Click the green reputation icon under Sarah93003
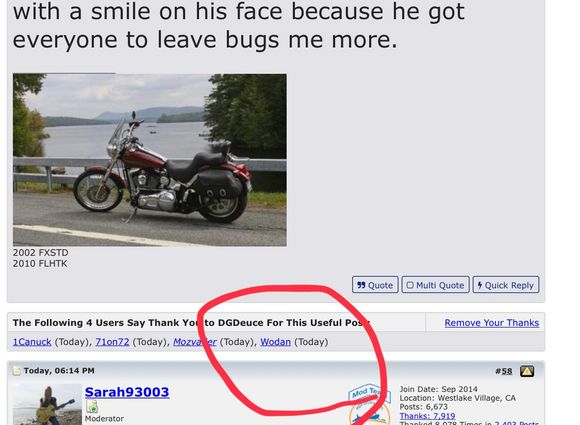The image size is (580, 425). 92,407
